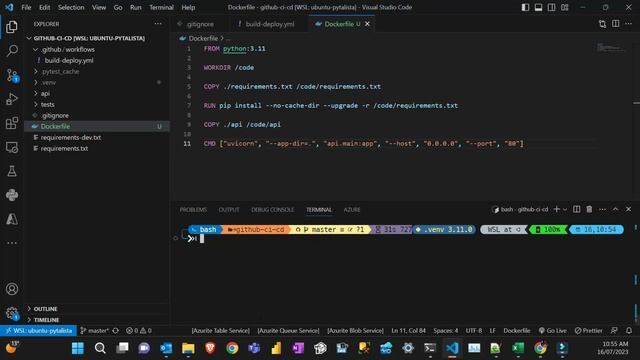The height and width of the screenshot is (360, 640).
Task: Open the notifications bell
Action: [629, 330]
